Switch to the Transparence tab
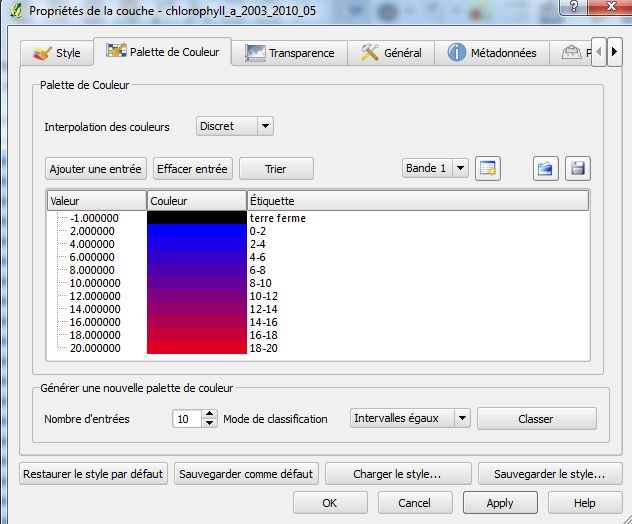The height and width of the screenshot is (524, 632). pyautogui.click(x=290, y=53)
